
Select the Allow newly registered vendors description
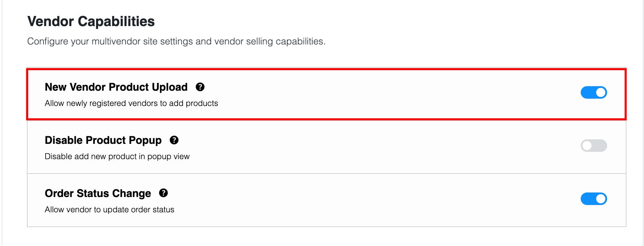pyautogui.click(x=131, y=103)
